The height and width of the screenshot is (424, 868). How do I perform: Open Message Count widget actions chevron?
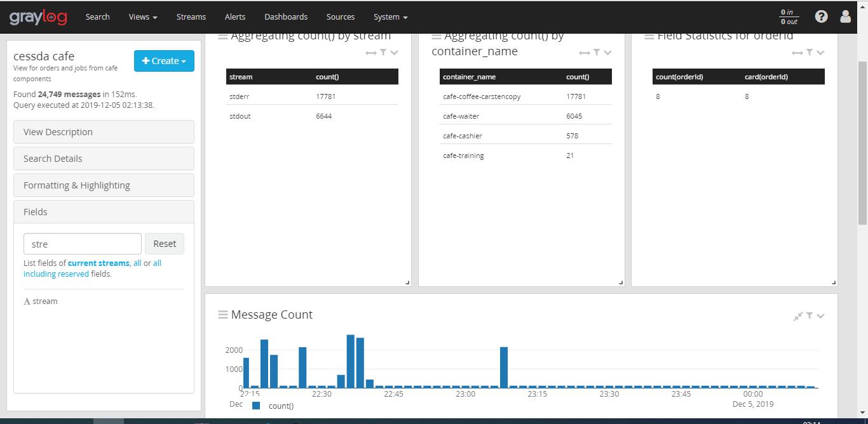click(x=821, y=316)
